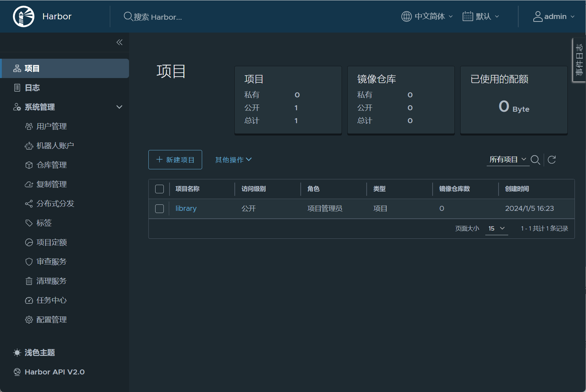The width and height of the screenshot is (586, 392).
Task: Click the Harbor title text
Action: (57, 16)
